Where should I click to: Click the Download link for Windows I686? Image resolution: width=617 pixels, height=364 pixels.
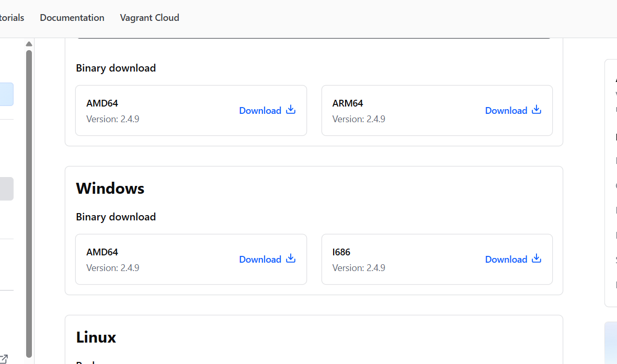tap(513, 259)
